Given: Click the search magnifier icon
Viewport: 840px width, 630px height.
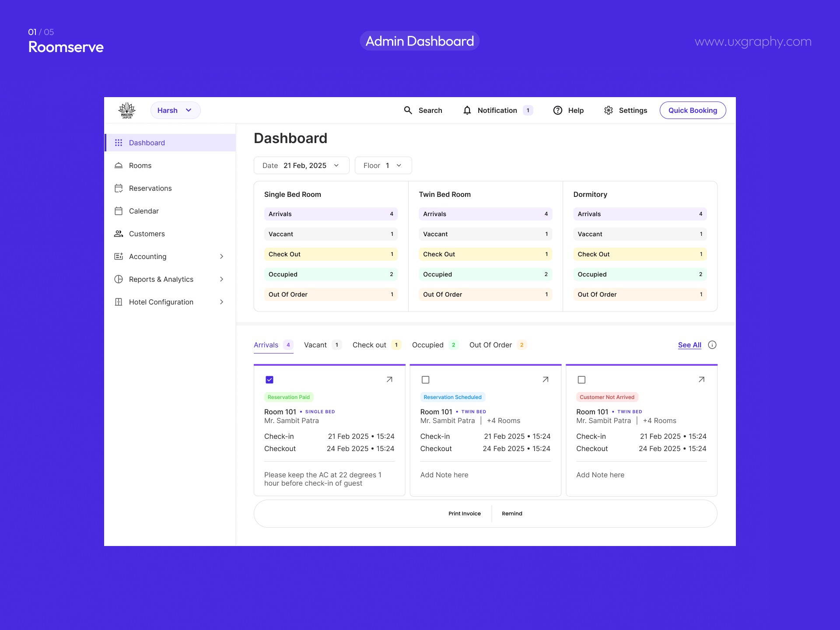Looking at the screenshot, I should point(408,110).
